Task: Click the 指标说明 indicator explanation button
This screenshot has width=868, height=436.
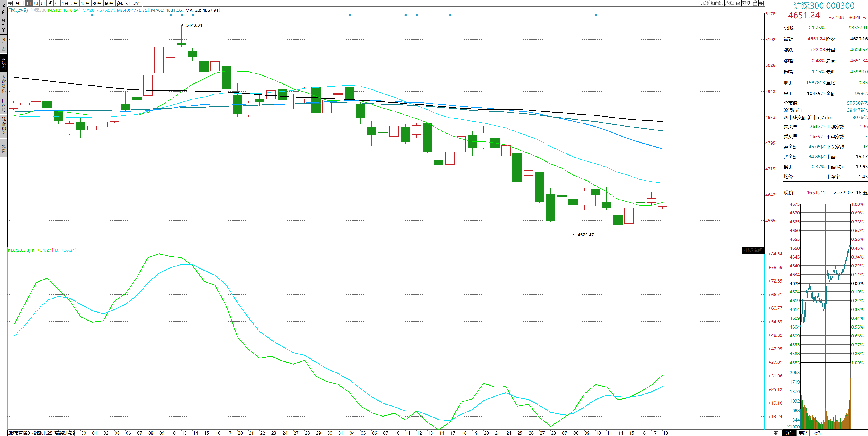Action: point(753,250)
